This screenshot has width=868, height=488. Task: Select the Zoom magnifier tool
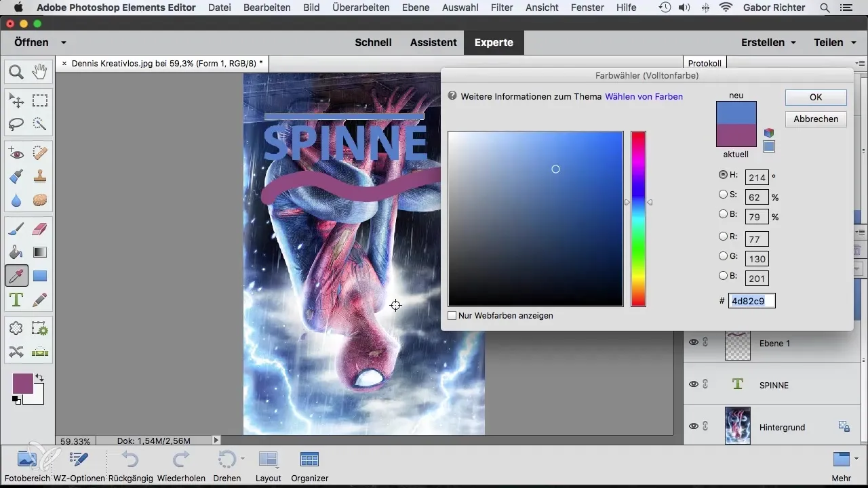16,71
